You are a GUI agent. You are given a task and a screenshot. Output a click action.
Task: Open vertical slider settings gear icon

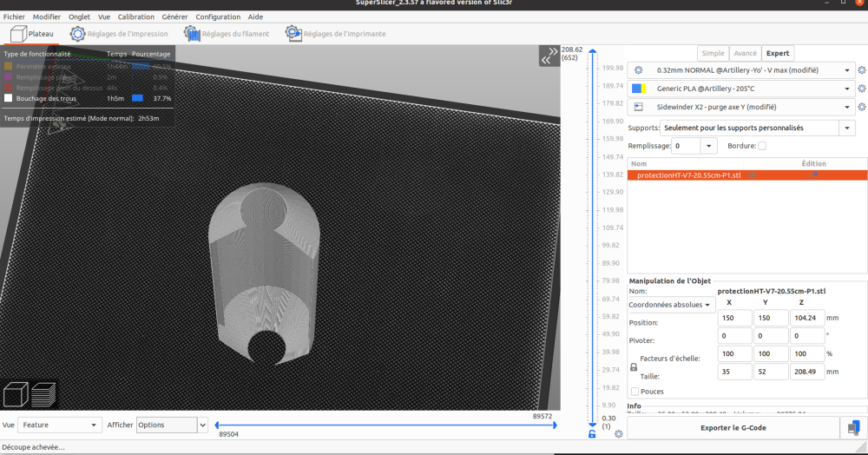pyautogui.click(x=619, y=434)
